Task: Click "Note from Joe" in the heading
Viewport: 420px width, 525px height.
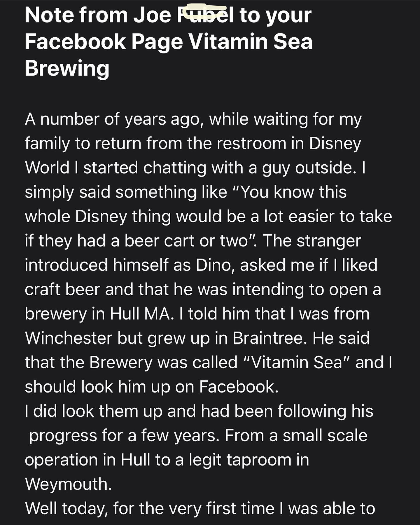Action: pyautogui.click(x=98, y=15)
